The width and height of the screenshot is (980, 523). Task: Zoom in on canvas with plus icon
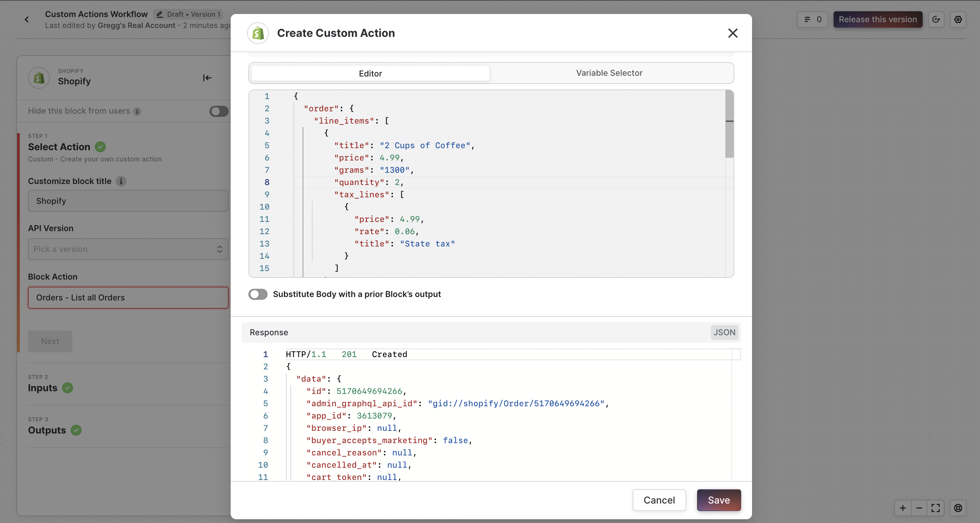[x=903, y=508]
